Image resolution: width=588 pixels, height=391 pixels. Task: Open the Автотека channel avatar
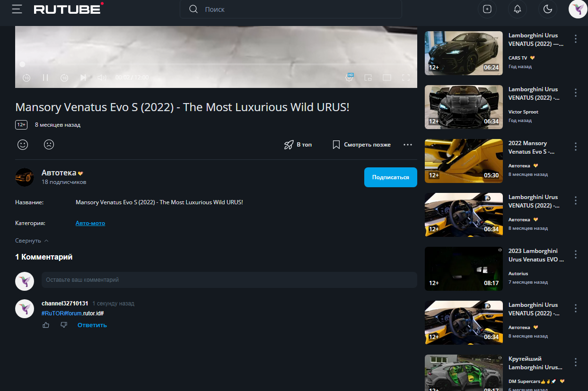pyautogui.click(x=25, y=177)
